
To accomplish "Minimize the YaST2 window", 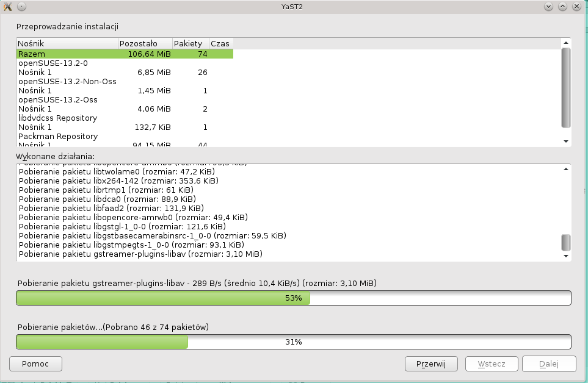I will point(548,6).
